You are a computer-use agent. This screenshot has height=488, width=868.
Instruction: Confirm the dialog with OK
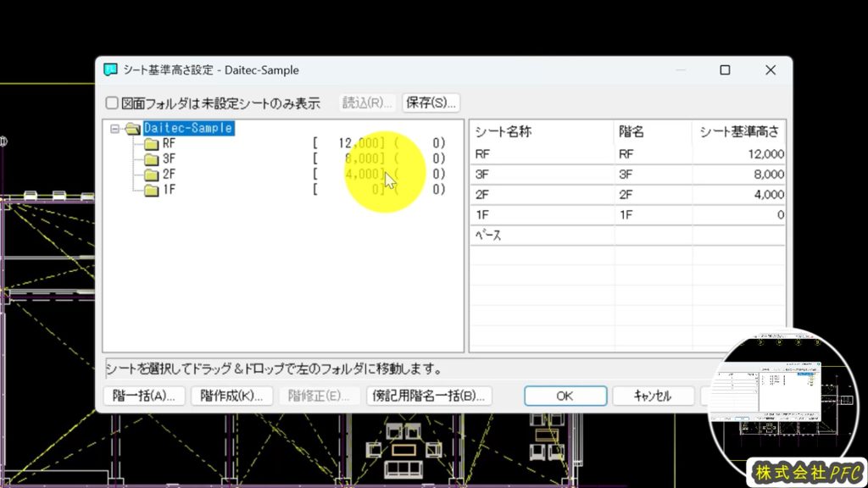[x=565, y=396]
